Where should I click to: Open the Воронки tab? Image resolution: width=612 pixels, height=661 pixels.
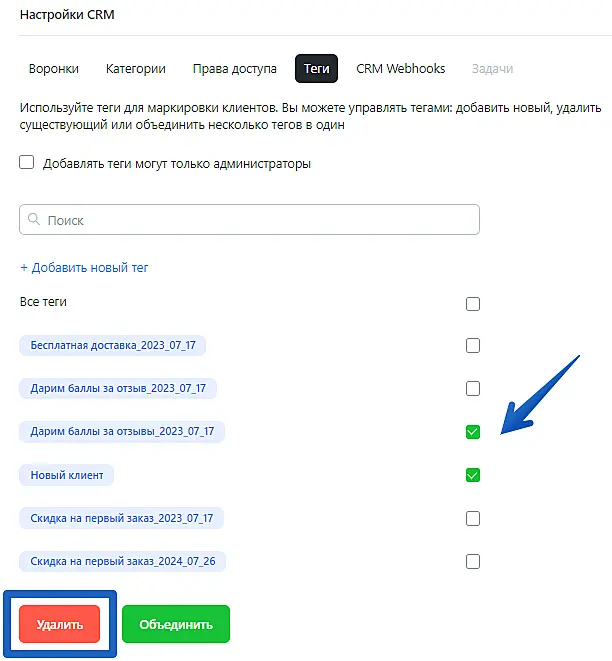point(54,69)
